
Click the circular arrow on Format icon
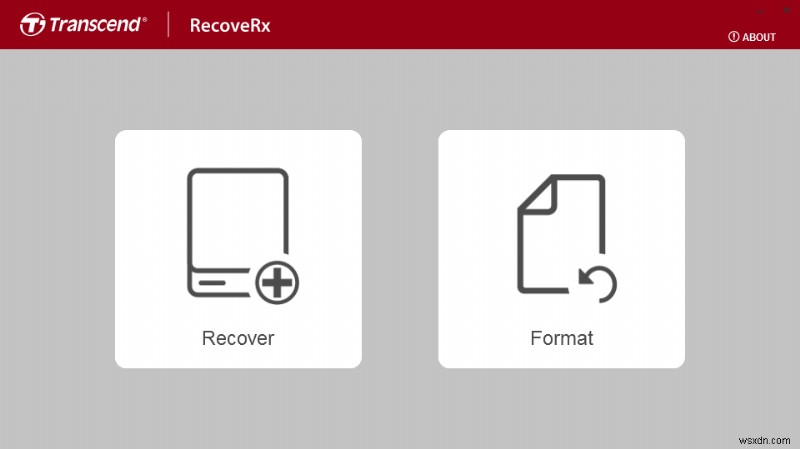tap(598, 284)
